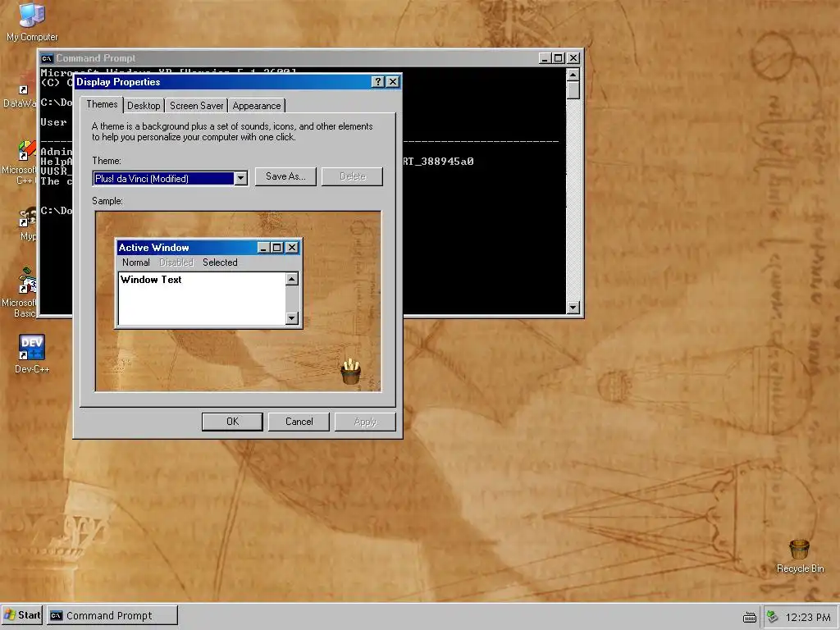Click the Disabled menu item in sample
Image resolution: width=840 pixels, height=630 pixels.
pos(176,262)
